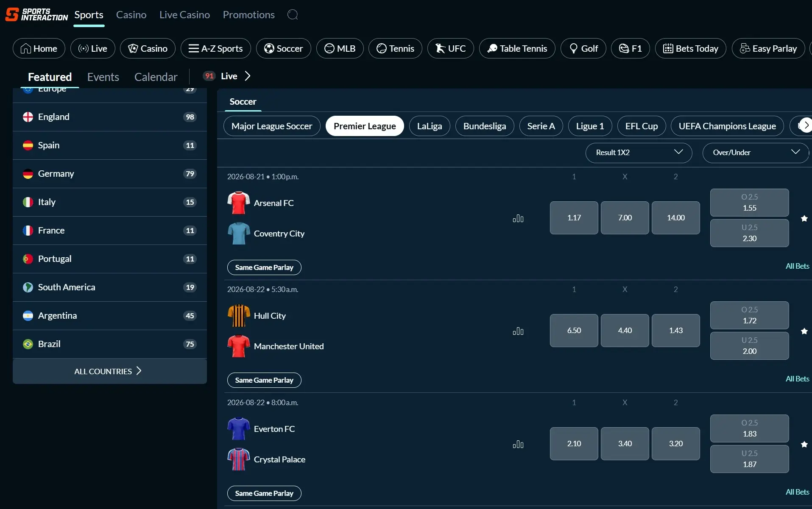Click Crystal Palace jersey icon

click(239, 459)
